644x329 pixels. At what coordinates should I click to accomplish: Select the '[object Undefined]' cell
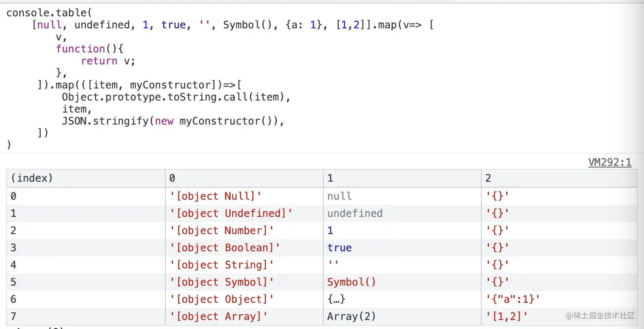point(231,213)
